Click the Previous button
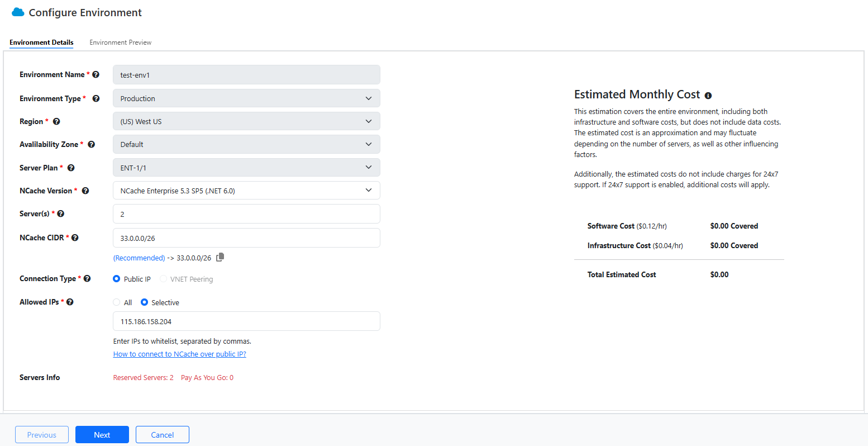 42,435
